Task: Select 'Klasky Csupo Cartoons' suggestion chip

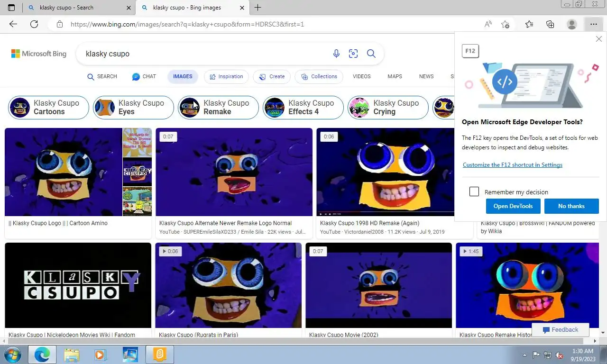Action: [48, 108]
